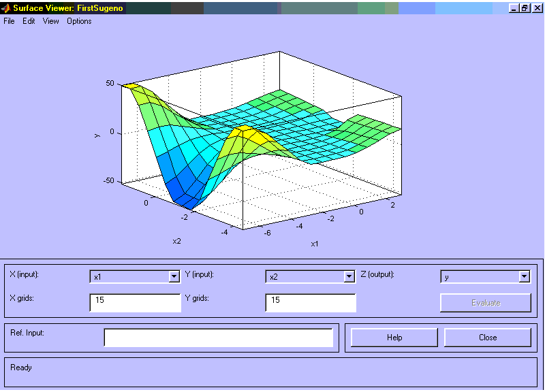
Task: Open the Edit menu
Action: coord(29,21)
